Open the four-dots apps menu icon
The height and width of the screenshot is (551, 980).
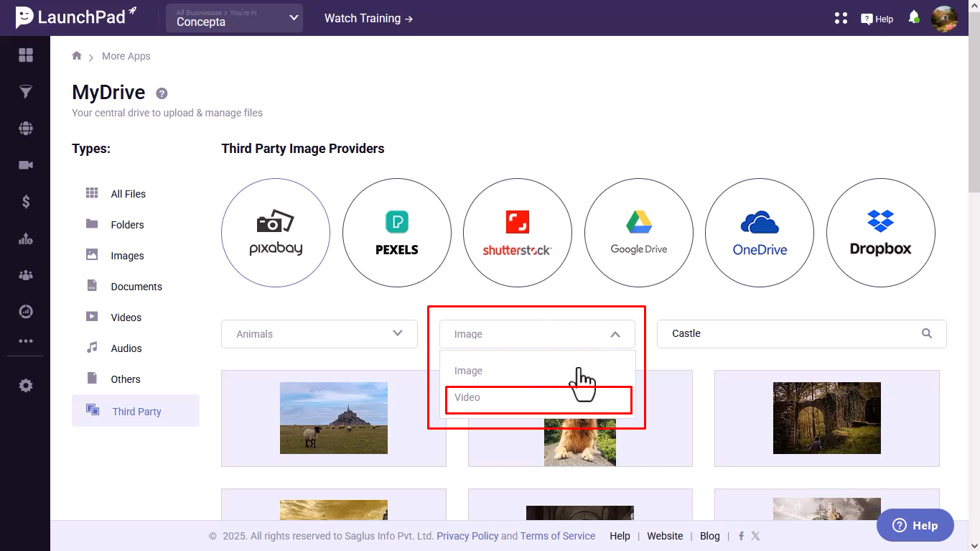(x=841, y=19)
